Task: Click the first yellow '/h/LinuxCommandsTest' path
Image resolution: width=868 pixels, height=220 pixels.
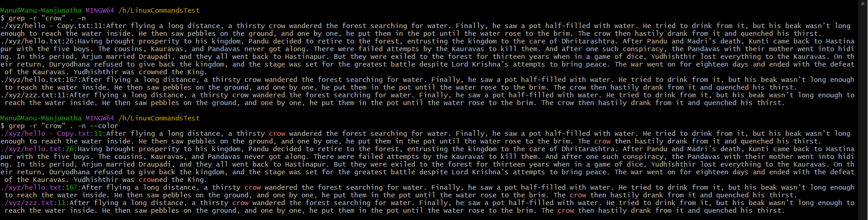Action: (x=159, y=10)
